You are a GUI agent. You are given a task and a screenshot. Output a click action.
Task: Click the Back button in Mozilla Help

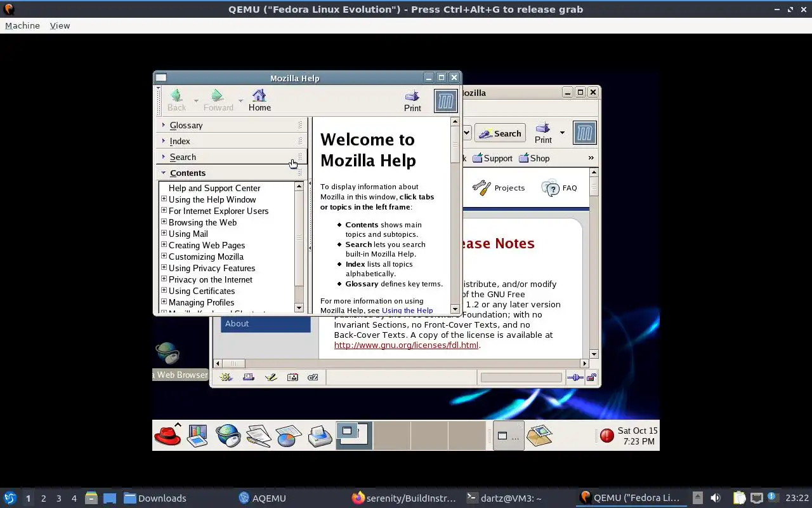(176, 100)
